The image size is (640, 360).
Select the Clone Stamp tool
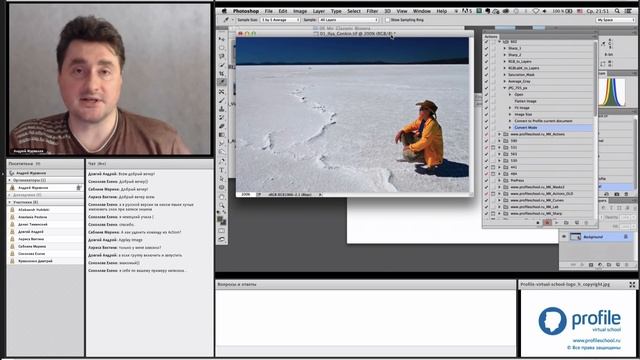(222, 109)
